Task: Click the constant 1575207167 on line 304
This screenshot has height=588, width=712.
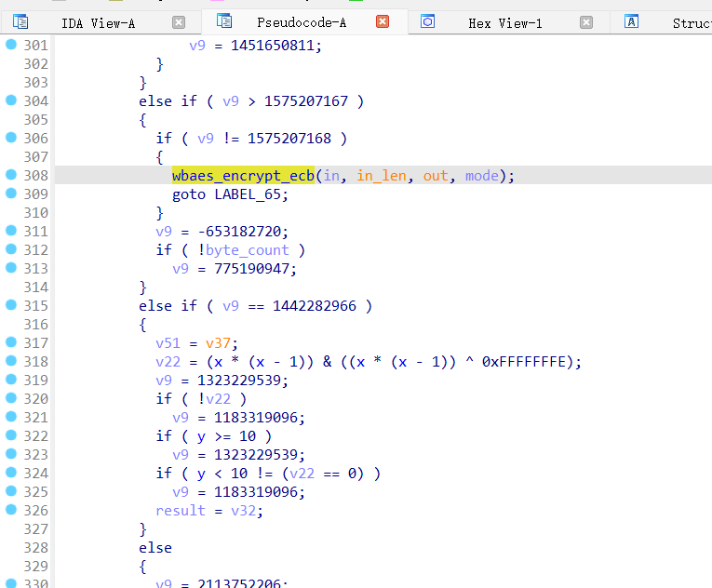Action: click(x=306, y=101)
